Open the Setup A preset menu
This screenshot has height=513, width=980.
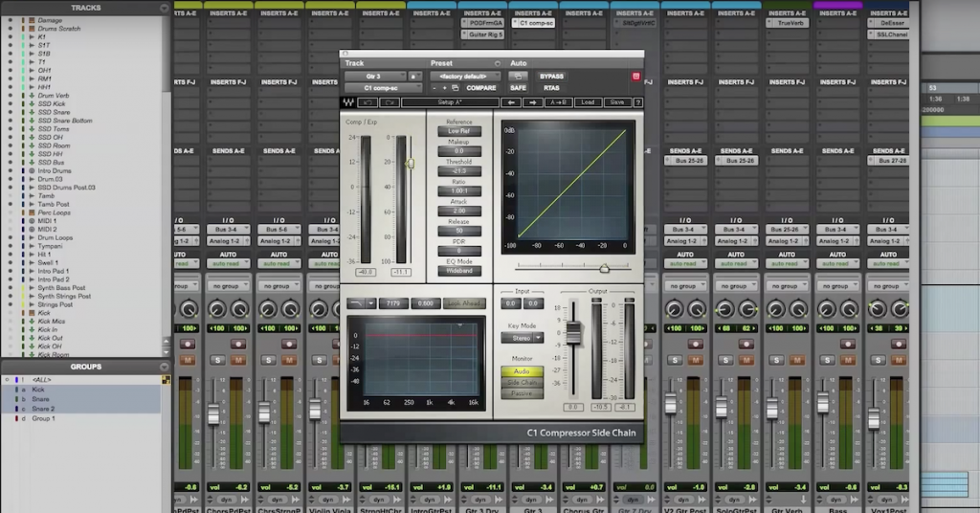click(x=450, y=102)
